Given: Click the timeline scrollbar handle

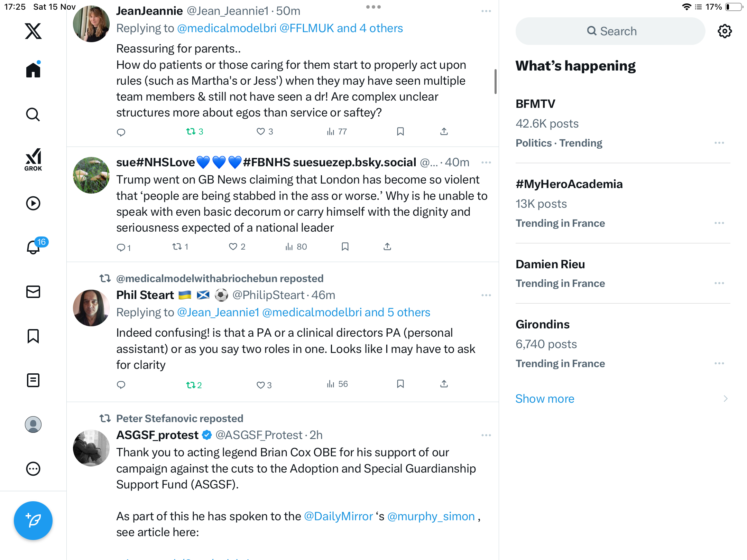Looking at the screenshot, I should pos(495,82).
